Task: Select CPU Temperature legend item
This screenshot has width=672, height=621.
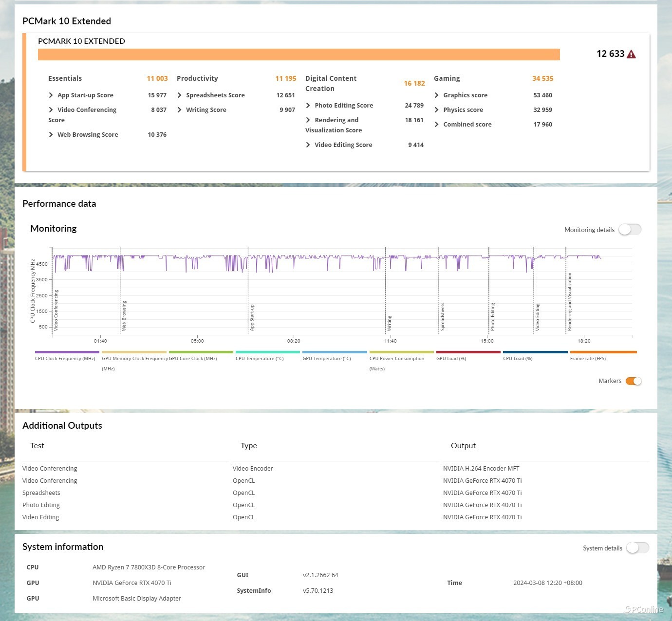Action: (267, 352)
